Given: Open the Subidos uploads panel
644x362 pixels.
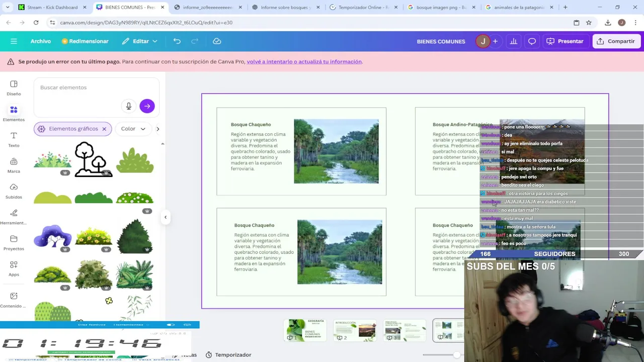Looking at the screenshot, I should [14, 191].
